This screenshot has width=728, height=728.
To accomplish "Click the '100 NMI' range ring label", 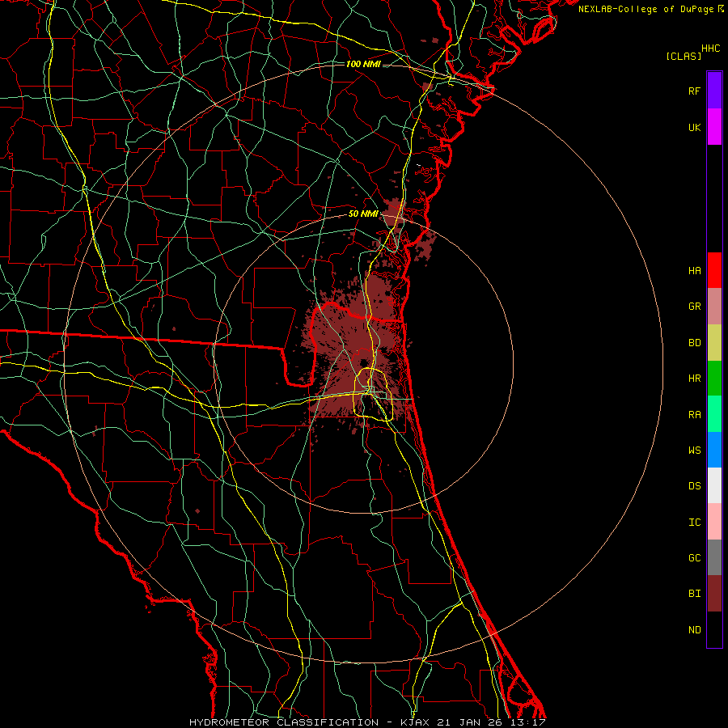I will 363,64.
